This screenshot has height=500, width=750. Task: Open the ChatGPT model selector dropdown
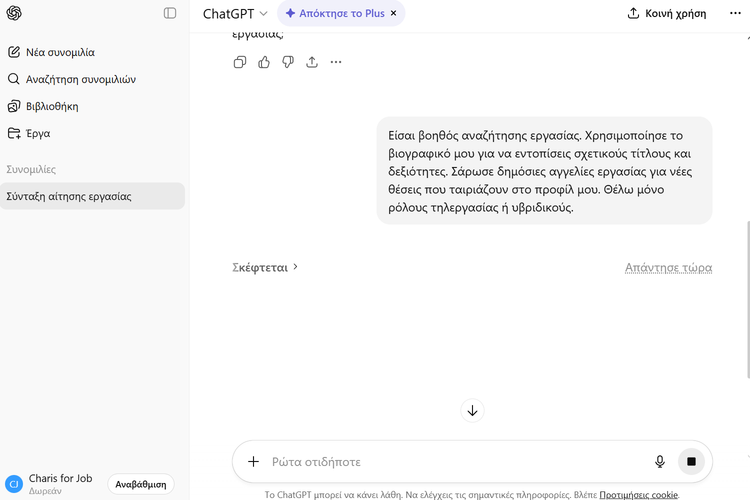click(x=235, y=14)
